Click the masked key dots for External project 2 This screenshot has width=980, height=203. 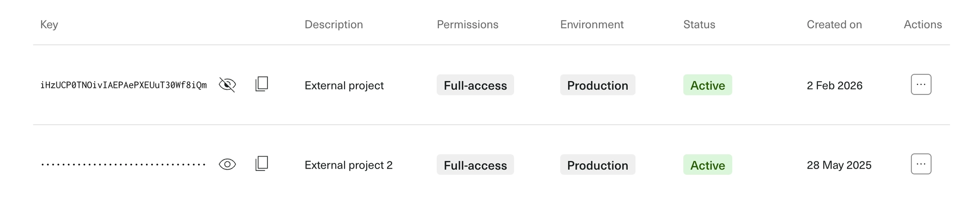click(x=123, y=165)
